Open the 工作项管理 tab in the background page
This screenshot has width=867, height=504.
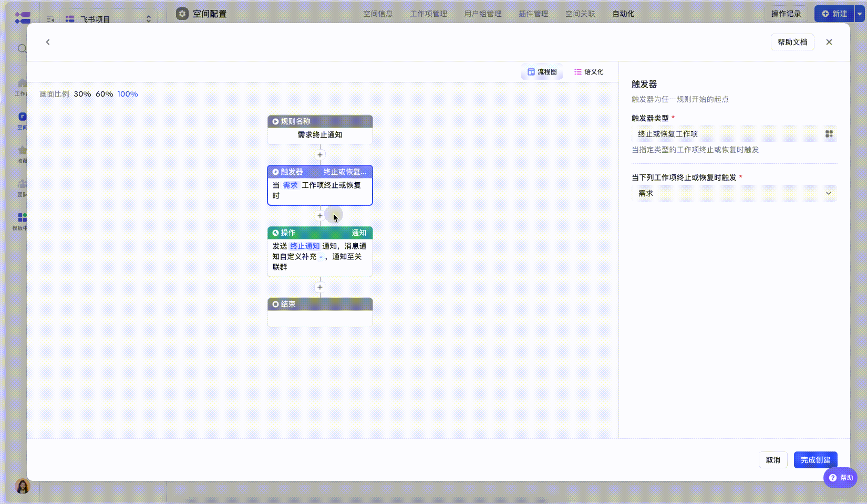tap(429, 14)
